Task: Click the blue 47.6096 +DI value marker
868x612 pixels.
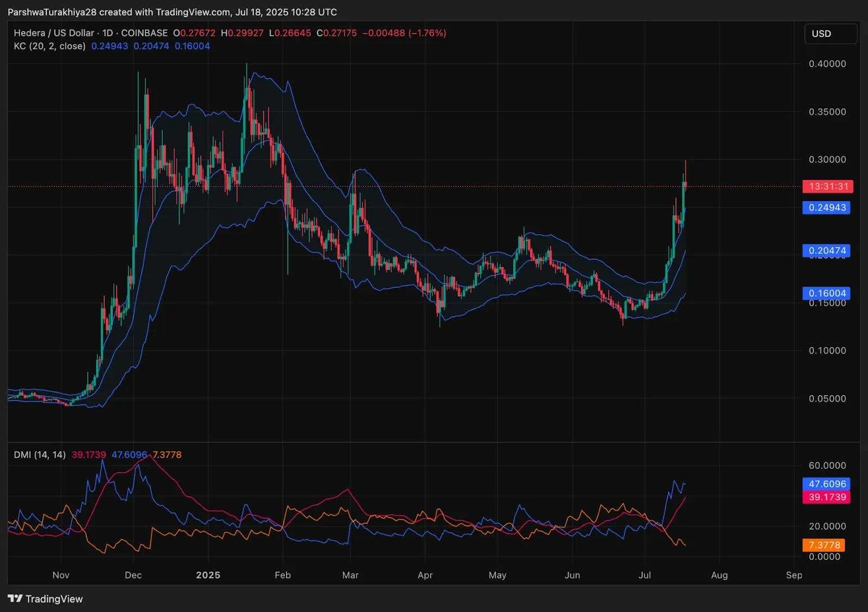Action: click(827, 484)
